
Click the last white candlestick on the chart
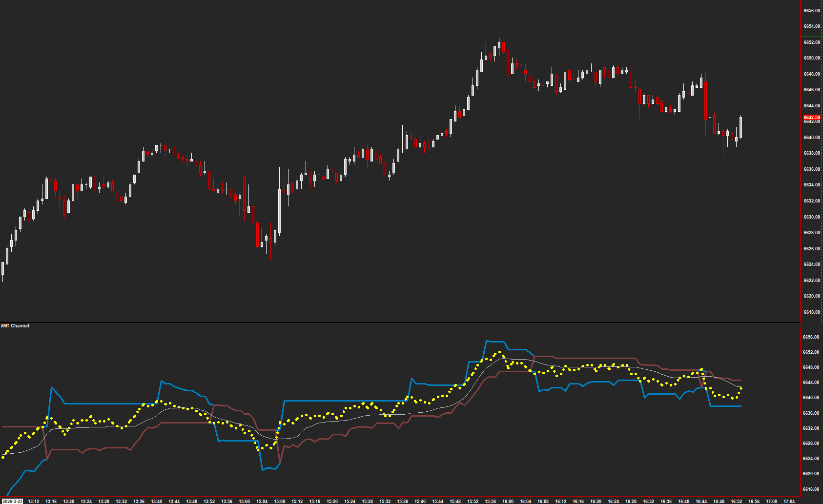[741, 127]
